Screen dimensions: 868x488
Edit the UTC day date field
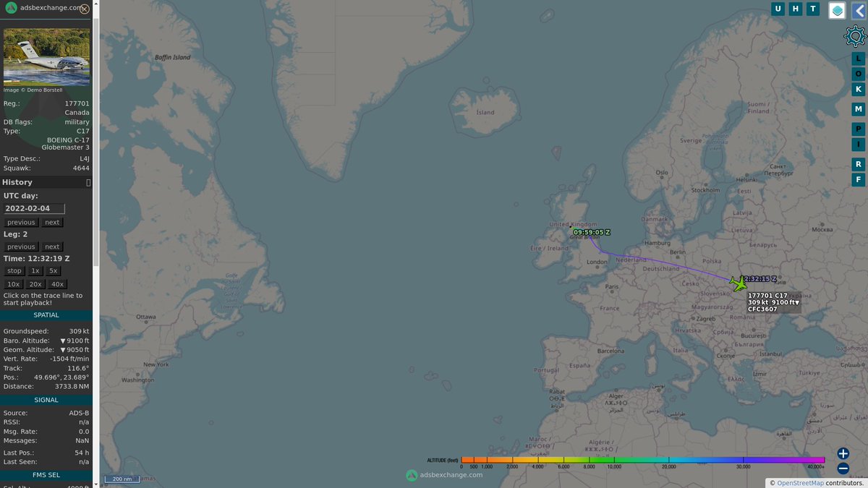point(34,208)
